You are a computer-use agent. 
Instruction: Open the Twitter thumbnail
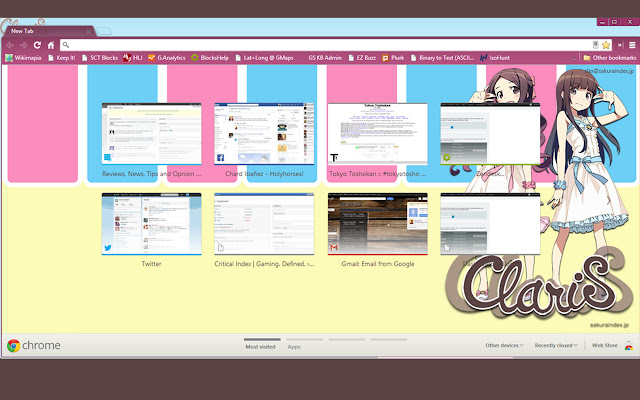click(151, 224)
